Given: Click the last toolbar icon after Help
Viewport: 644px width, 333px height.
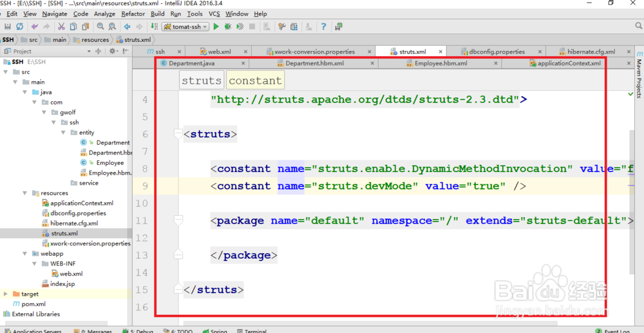Looking at the screenshot, I should pos(339,26).
